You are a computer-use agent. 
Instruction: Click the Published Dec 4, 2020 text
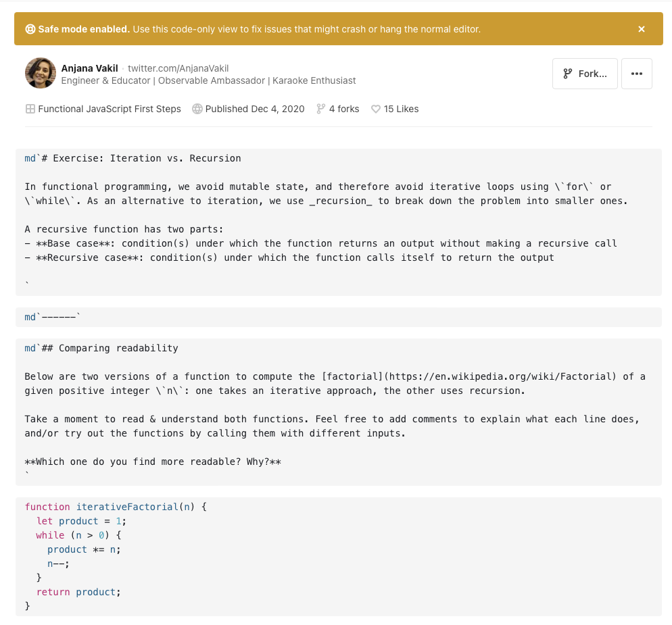(256, 109)
